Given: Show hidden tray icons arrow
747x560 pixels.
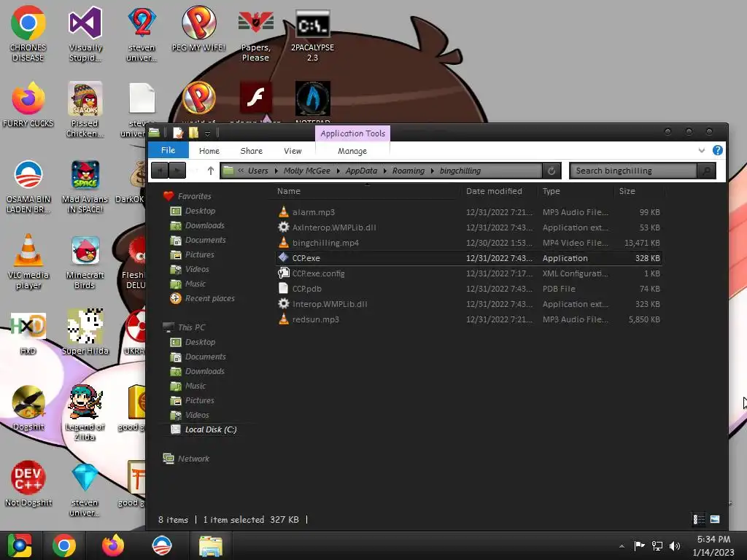Looking at the screenshot, I should point(622,546).
